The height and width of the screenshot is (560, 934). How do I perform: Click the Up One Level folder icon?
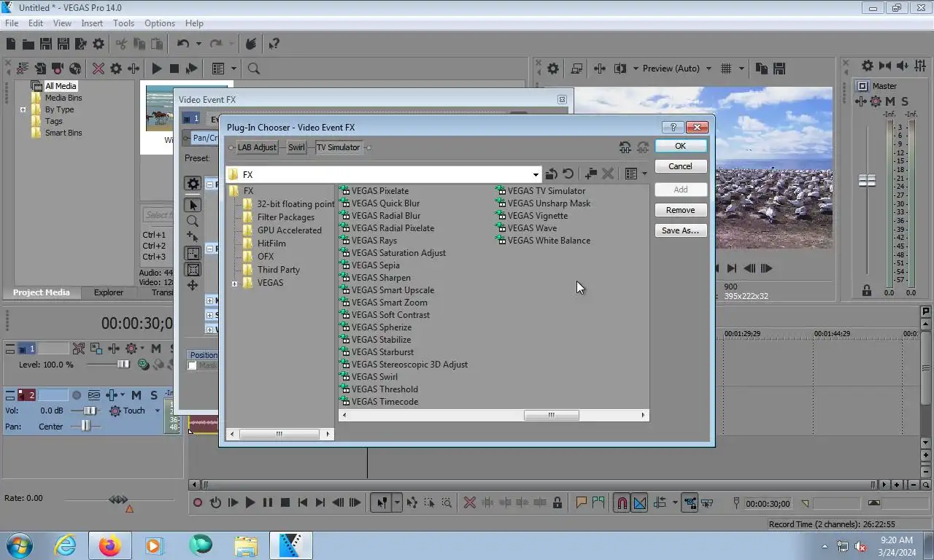tap(552, 174)
